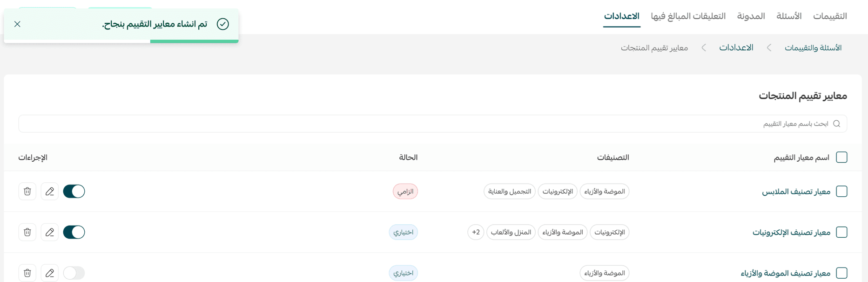The width and height of the screenshot is (868, 282).
Task: Open معيار تصنيف الإلكترونيات criterion link
Action: point(791,232)
